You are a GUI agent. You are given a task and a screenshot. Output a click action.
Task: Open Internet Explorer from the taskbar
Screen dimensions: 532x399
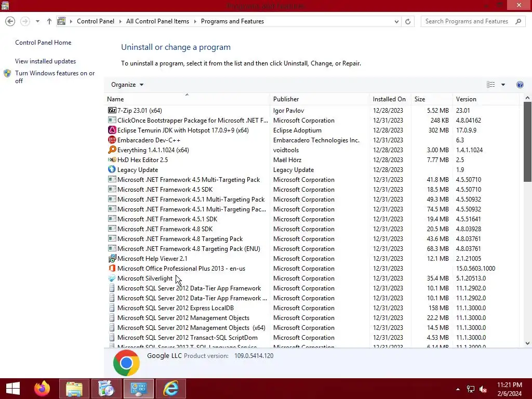(x=170, y=389)
